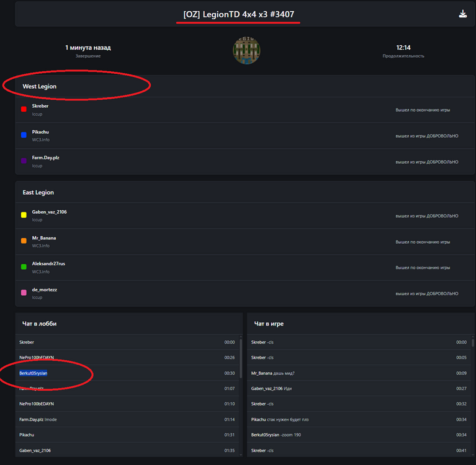The height and width of the screenshot is (465, 476).
Task: Click Skreber's red color square
Action: coord(24,109)
